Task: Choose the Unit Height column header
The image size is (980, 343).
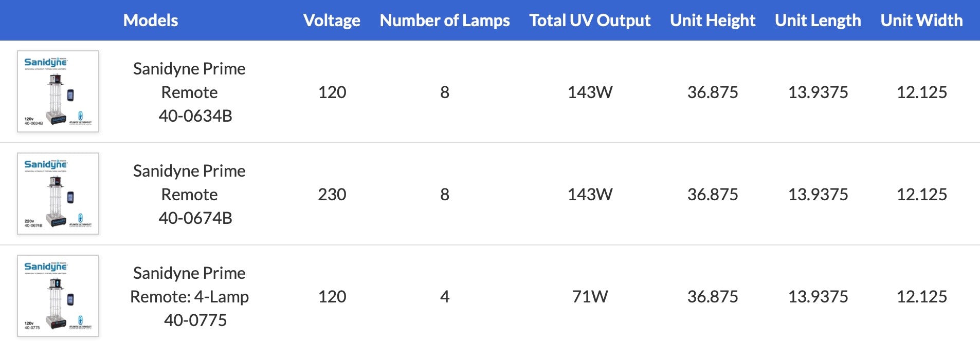Action: click(x=713, y=21)
